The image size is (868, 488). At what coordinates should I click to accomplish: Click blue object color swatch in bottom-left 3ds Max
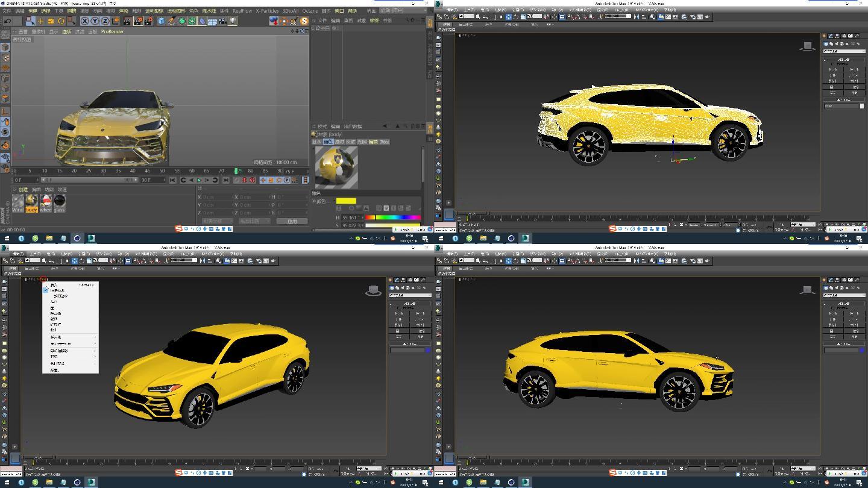(428, 351)
